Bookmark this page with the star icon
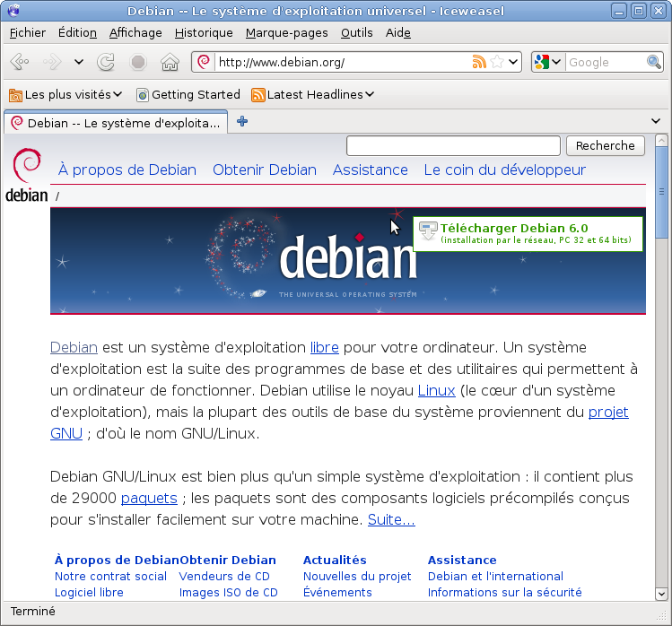This screenshot has height=626, width=672. click(497, 62)
